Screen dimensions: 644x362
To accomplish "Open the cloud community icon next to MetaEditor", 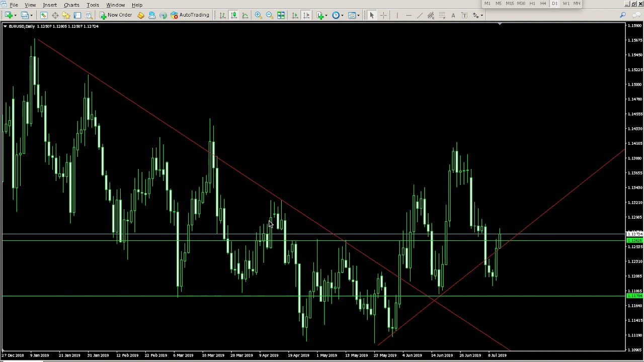I will (152, 15).
